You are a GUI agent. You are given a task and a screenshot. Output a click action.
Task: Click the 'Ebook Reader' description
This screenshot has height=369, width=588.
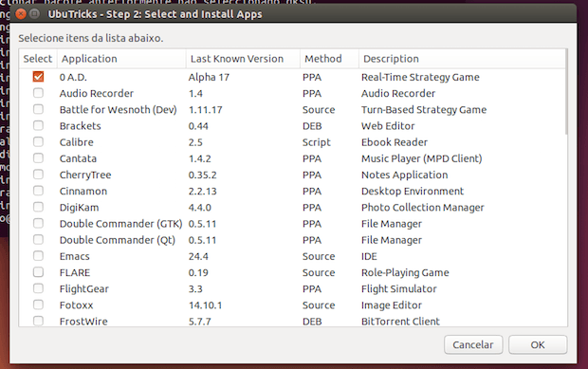[395, 142]
